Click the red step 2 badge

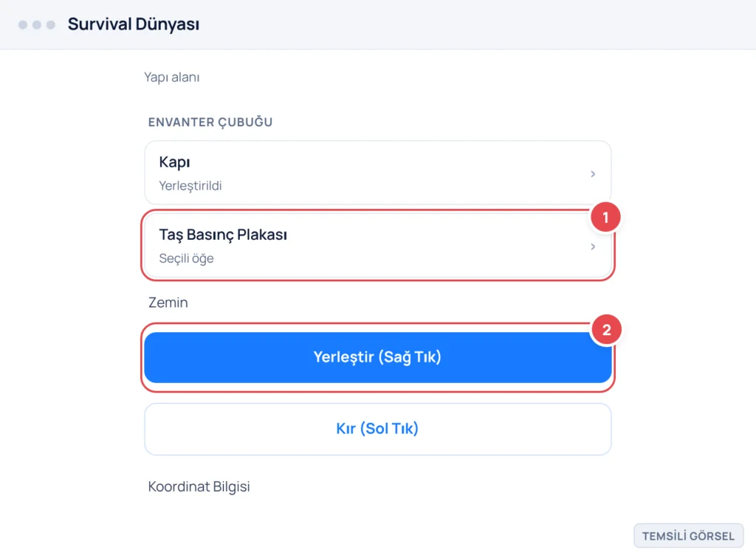pos(606,330)
